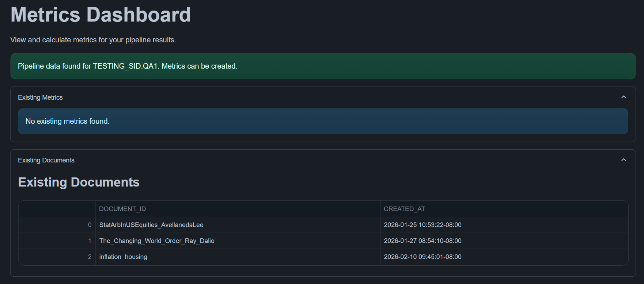Click the 2026-02-10 09:45:01 timestamp cell
The image size is (644, 284).
(423, 257)
